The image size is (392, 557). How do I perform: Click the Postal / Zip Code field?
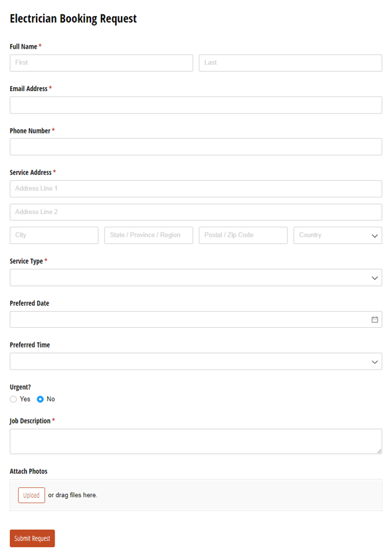(x=243, y=235)
